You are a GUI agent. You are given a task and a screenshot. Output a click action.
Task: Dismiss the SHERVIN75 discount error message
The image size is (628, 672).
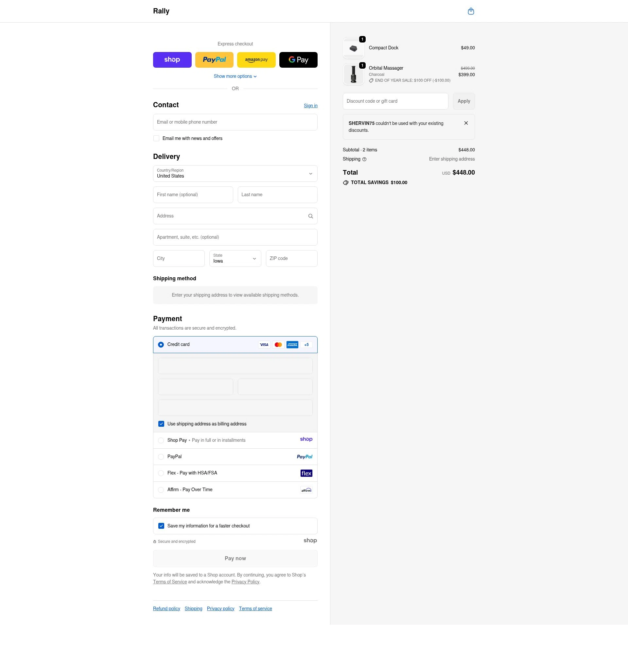[x=466, y=123]
